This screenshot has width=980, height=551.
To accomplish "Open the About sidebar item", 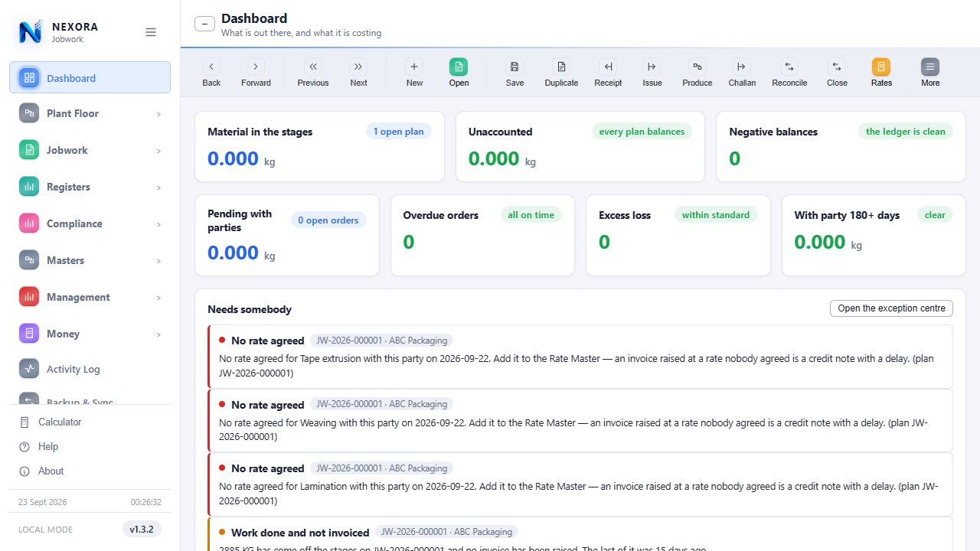I will point(90,471).
